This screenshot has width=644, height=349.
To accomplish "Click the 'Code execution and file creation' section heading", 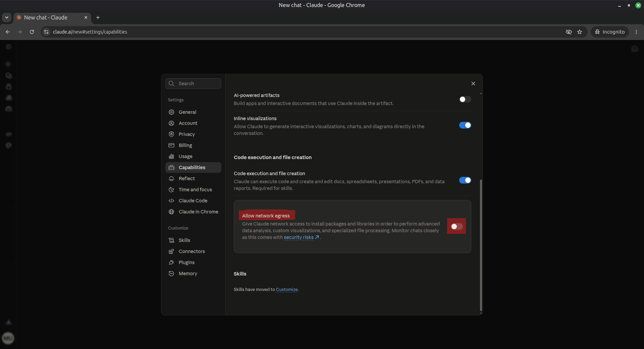I will pyautogui.click(x=273, y=157).
